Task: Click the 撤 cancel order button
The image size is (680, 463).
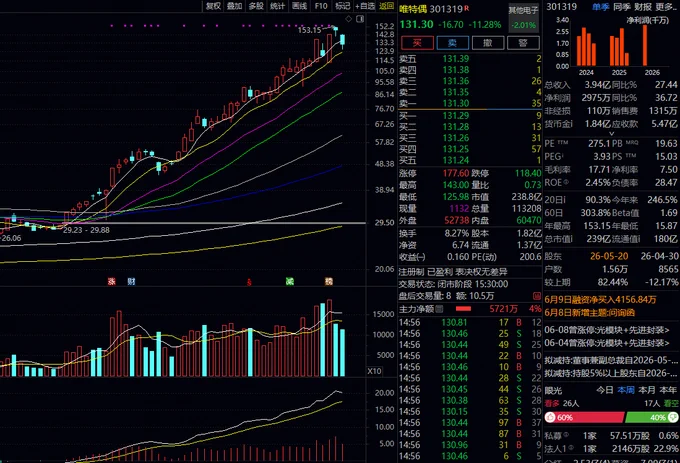Action: 488,42
